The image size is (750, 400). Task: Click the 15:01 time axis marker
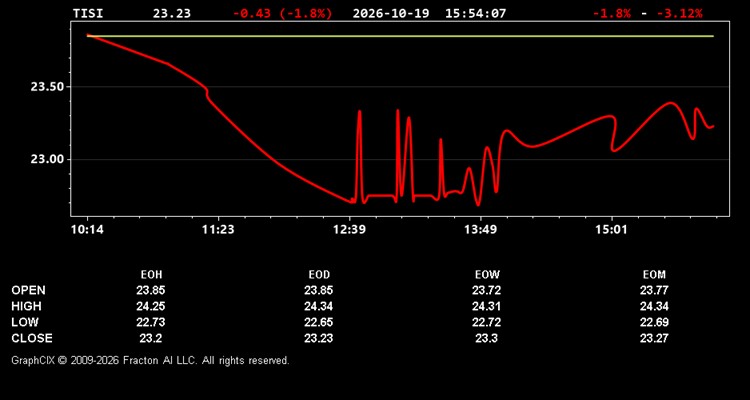[612, 230]
